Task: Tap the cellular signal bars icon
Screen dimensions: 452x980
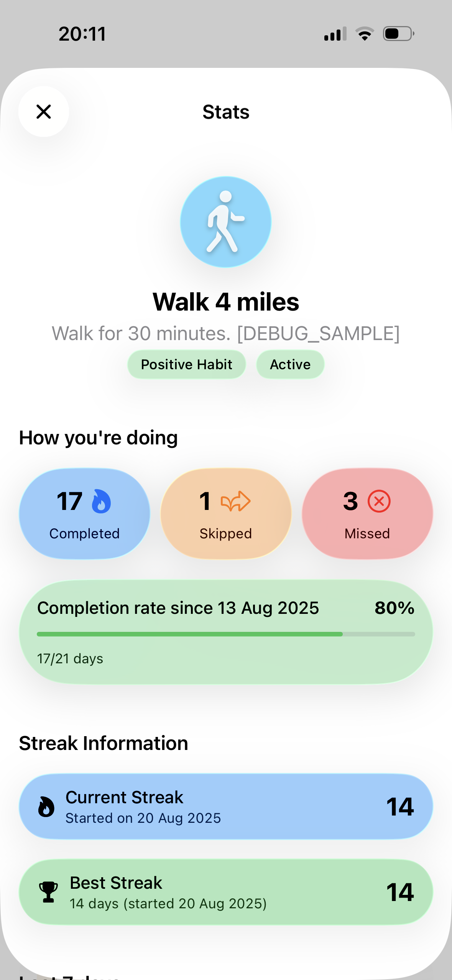Action: coord(335,34)
